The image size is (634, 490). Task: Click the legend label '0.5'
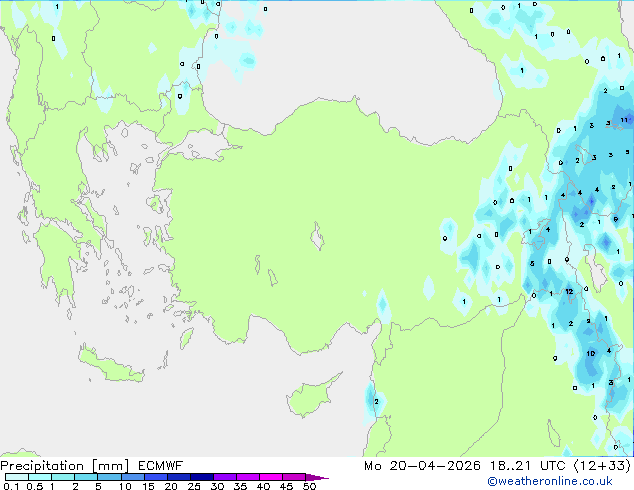[35, 486]
